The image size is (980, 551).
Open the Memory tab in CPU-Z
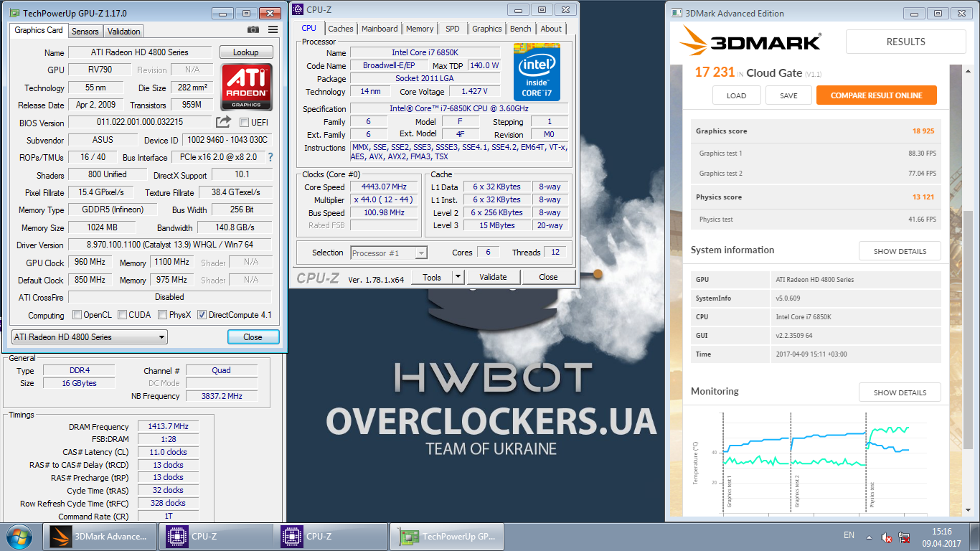tap(420, 29)
